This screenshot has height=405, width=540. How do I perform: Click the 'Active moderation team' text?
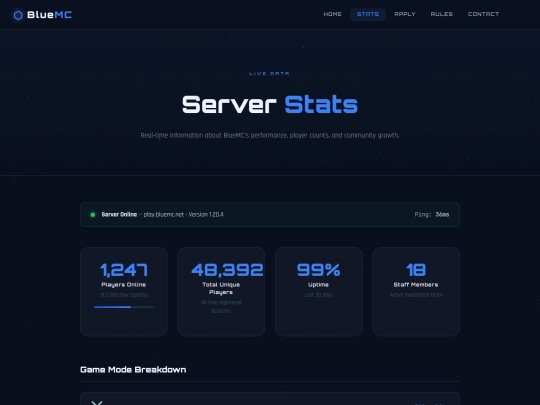(x=416, y=295)
